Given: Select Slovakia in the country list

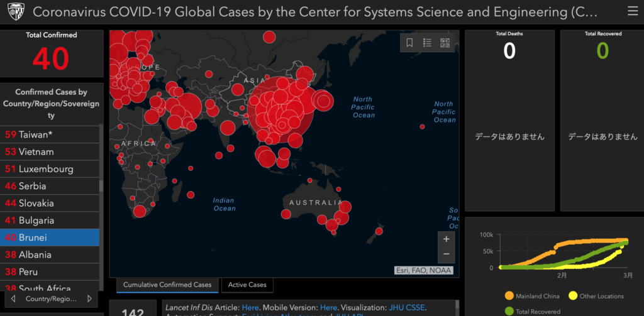Looking at the screenshot, I should (x=50, y=204).
